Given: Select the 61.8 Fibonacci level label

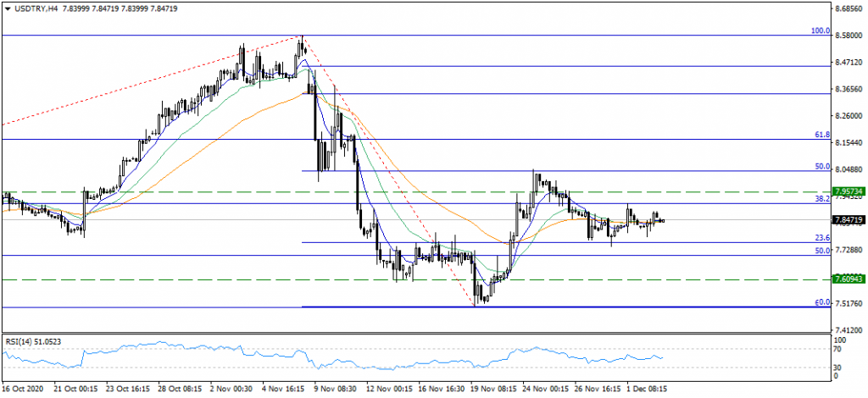Looking at the screenshot, I should 821,135.
